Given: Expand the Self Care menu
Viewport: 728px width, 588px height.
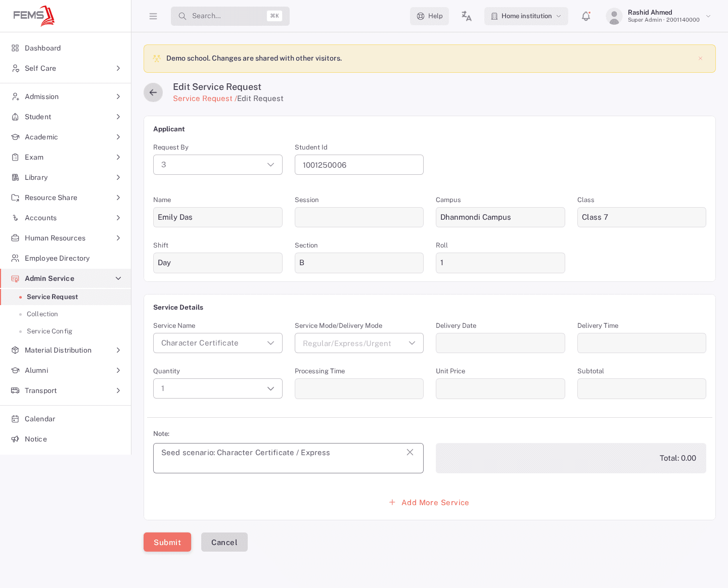Looking at the screenshot, I should pyautogui.click(x=66, y=68).
